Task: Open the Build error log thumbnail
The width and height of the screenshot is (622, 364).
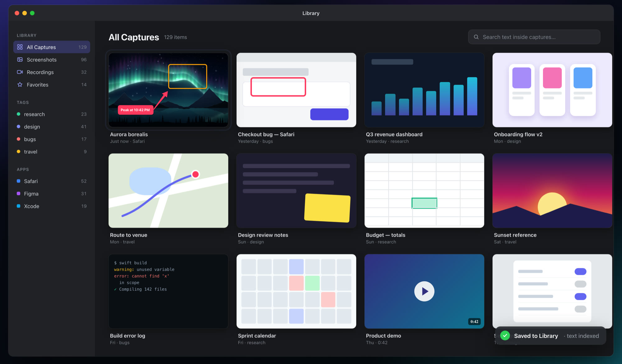Action: [168, 291]
